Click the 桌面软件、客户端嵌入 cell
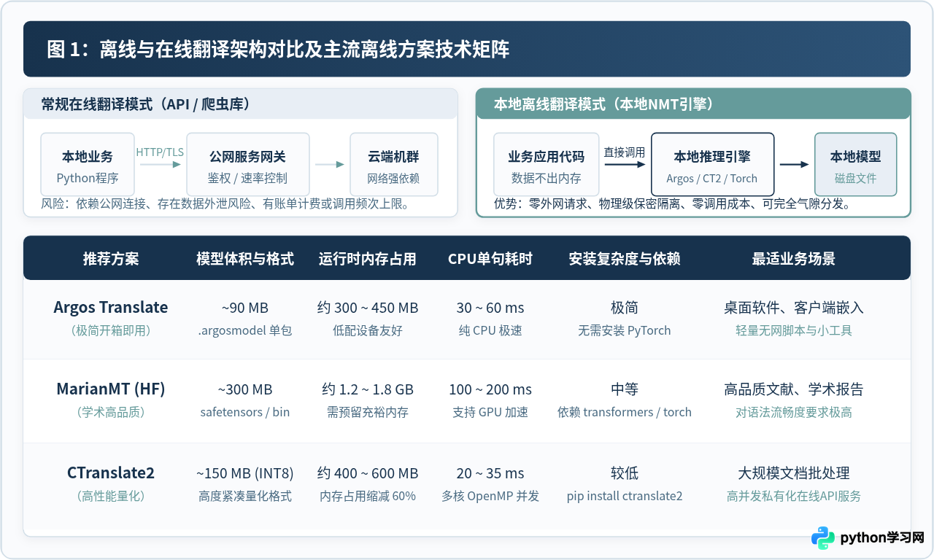 click(794, 308)
